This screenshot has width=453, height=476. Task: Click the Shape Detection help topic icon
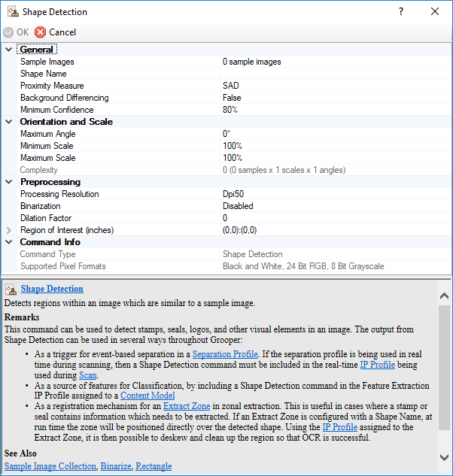11,289
